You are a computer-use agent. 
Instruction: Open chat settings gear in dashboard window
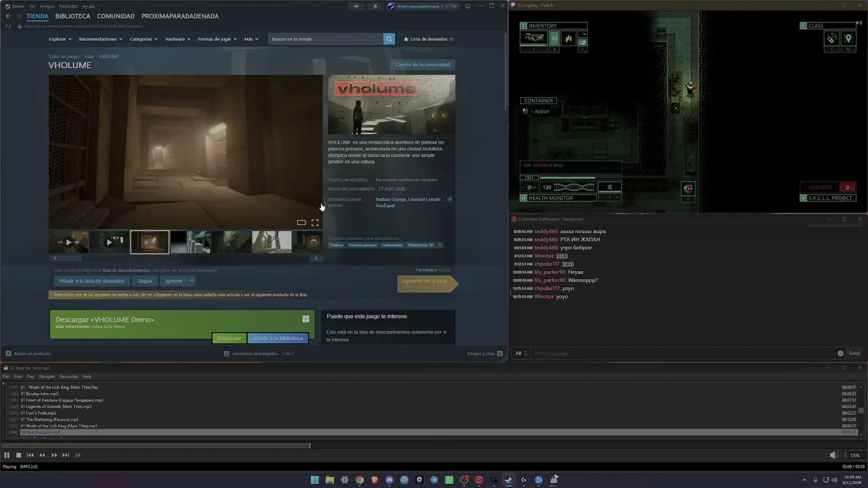point(840,353)
